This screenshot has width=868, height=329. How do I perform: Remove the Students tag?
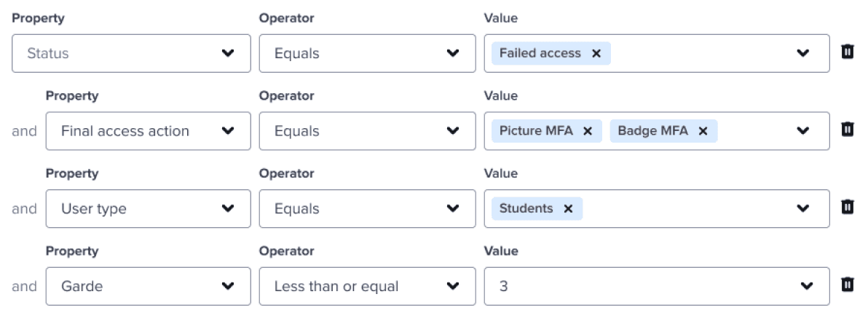[568, 209]
